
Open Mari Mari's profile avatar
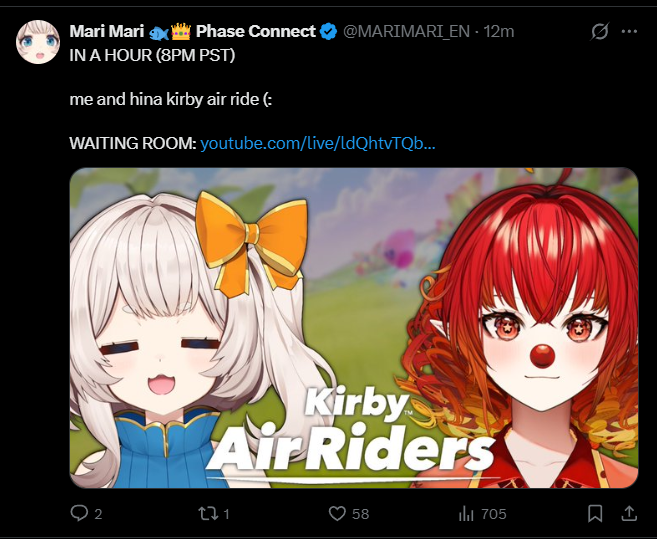tap(38, 42)
